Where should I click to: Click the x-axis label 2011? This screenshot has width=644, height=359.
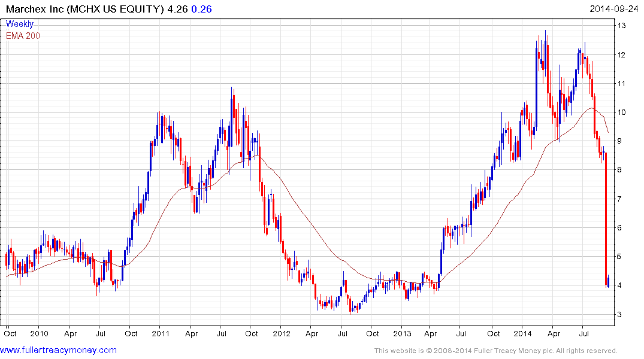pyautogui.click(x=161, y=333)
